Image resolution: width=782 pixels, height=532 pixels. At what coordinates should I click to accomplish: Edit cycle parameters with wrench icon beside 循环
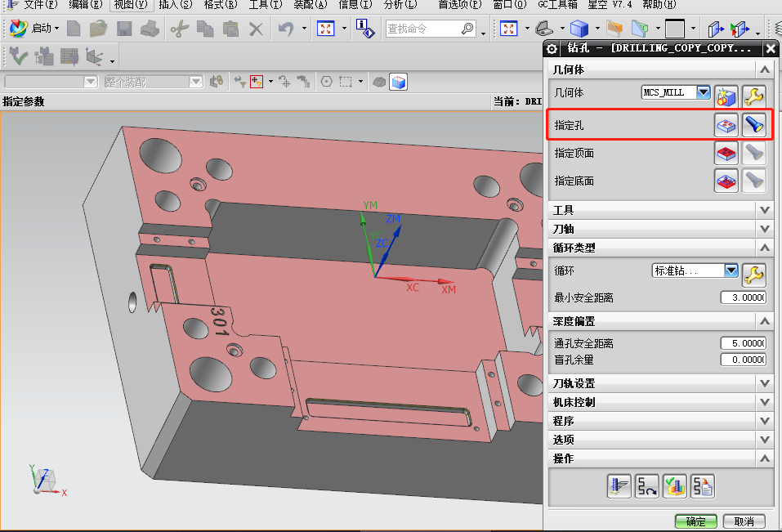pyautogui.click(x=753, y=274)
